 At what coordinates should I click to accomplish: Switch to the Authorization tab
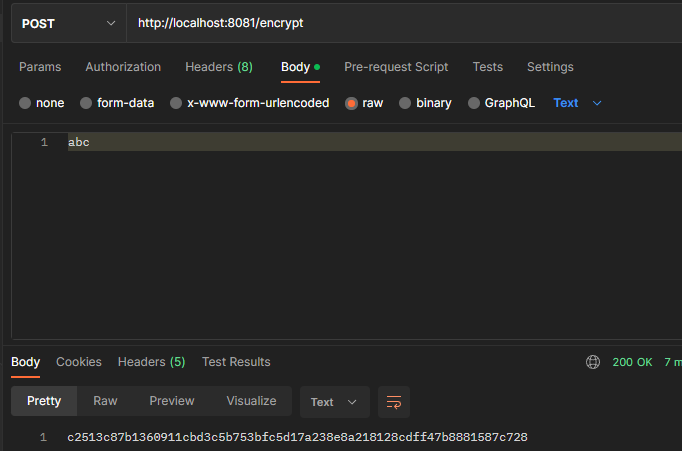pos(123,67)
